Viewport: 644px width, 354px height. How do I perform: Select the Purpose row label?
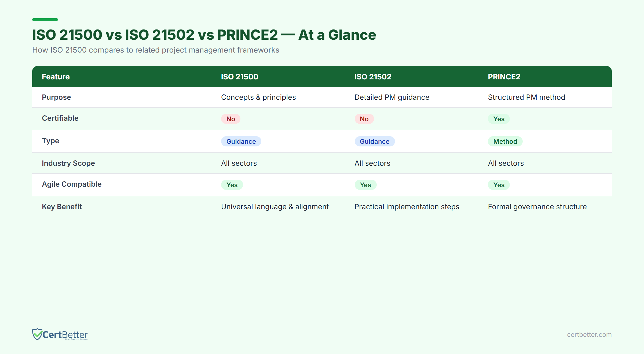coord(56,97)
